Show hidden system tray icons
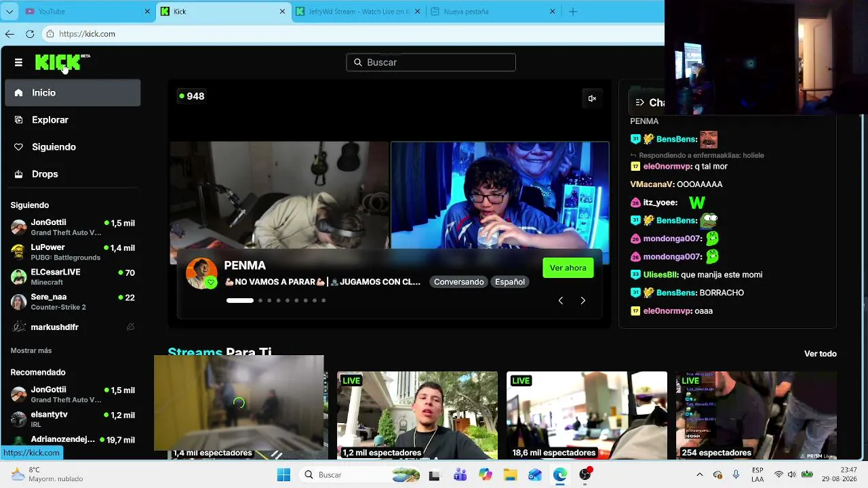The width and height of the screenshot is (868, 488). [x=700, y=475]
